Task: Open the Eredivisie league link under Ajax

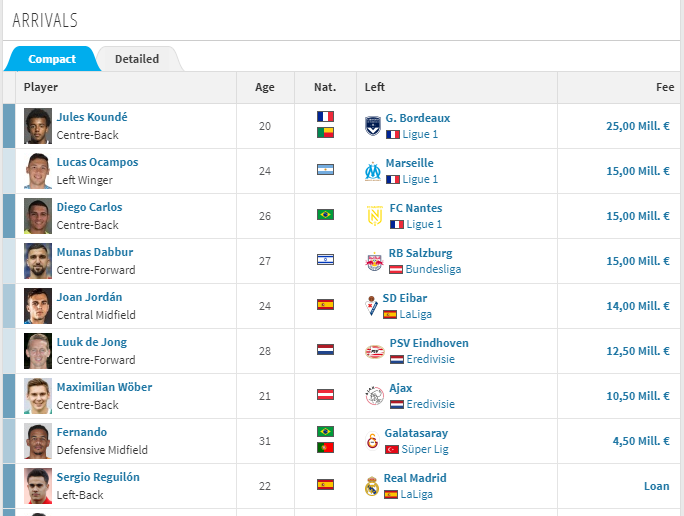Action: coord(430,404)
